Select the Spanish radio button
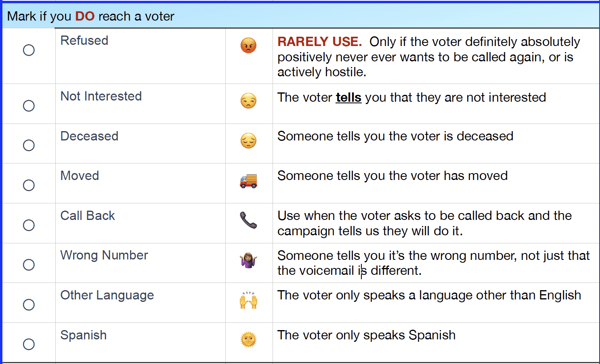 tap(29, 344)
